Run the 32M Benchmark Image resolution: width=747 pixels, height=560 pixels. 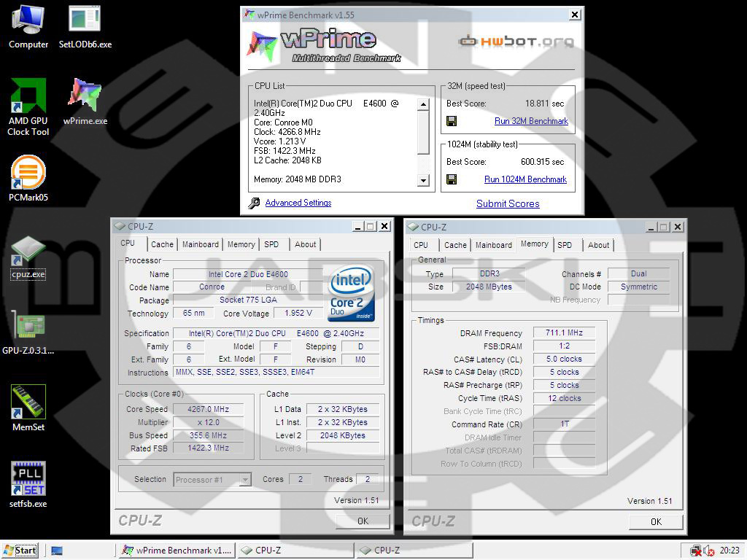531,121
